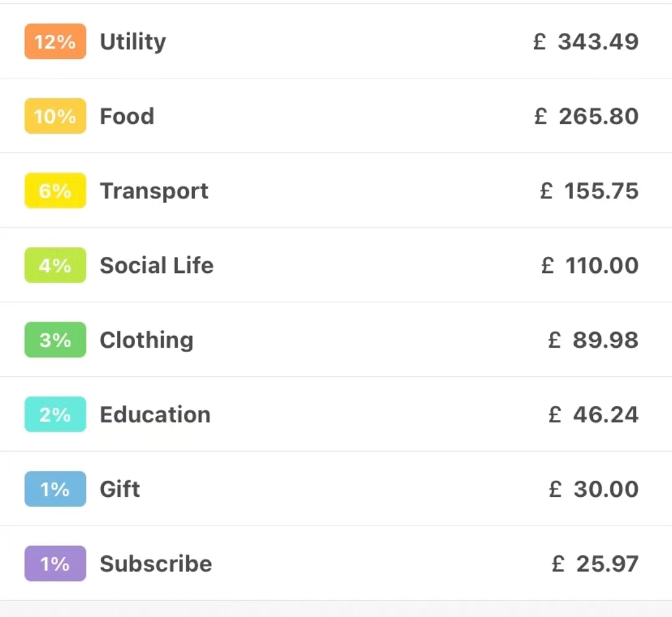
Task: Open the Utility category label
Action: (133, 42)
